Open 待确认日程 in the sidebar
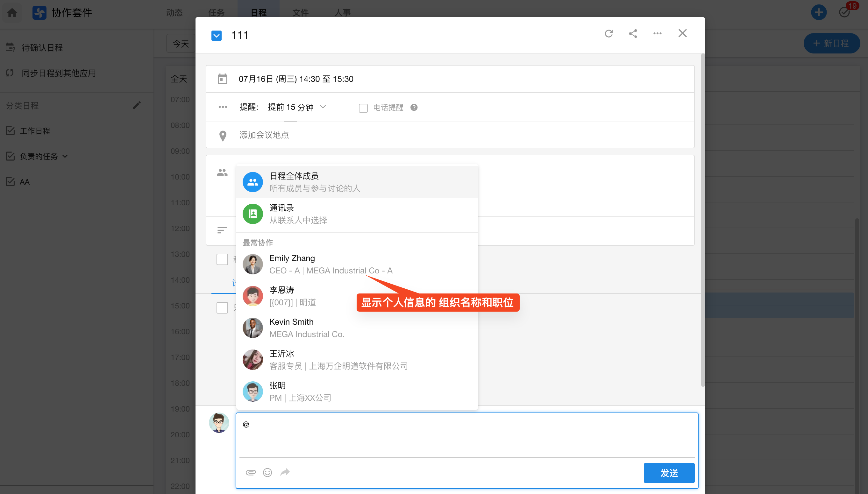The height and width of the screenshot is (494, 868). [42, 48]
